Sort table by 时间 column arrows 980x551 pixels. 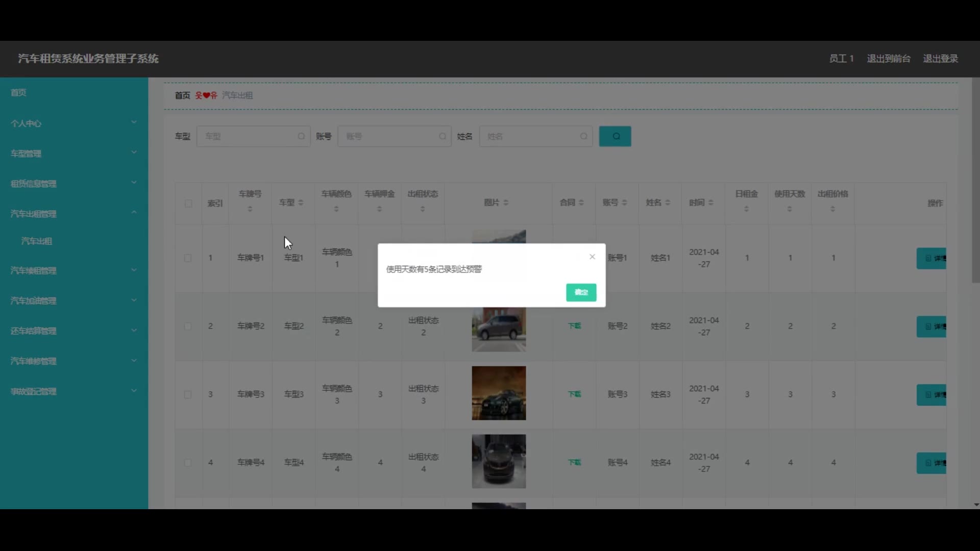[710, 203]
